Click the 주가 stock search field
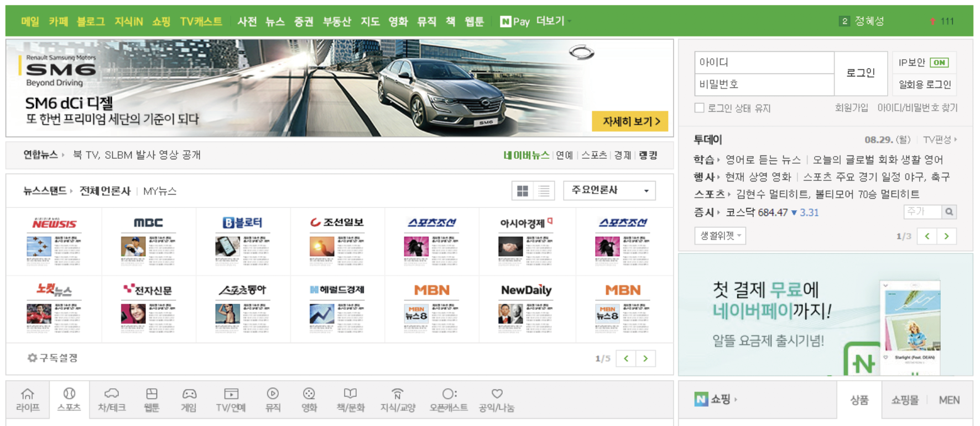The width and height of the screenshot is (980, 426). pyautogui.click(x=922, y=212)
